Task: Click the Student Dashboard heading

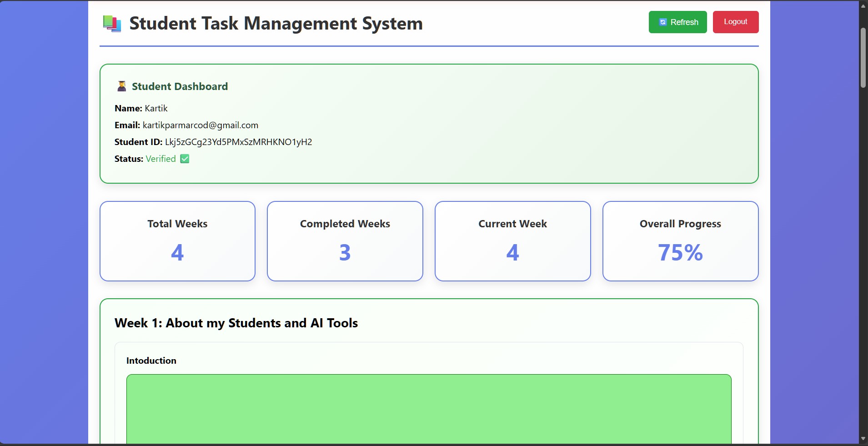Action: (x=180, y=86)
